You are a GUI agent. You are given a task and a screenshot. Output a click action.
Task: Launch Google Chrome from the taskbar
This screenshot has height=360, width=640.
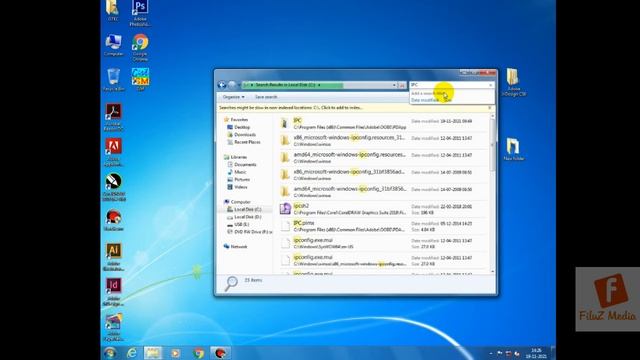(198, 353)
